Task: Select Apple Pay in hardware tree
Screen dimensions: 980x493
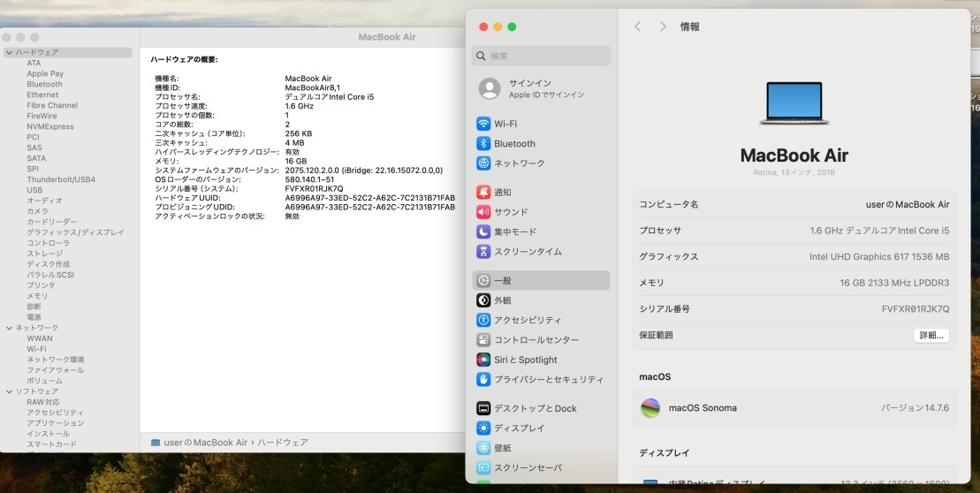Action: [x=45, y=73]
